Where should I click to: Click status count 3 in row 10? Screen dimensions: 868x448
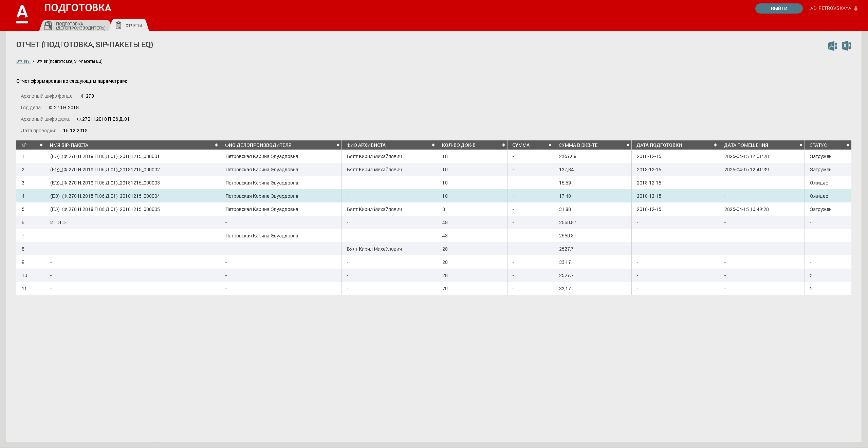[x=811, y=275]
